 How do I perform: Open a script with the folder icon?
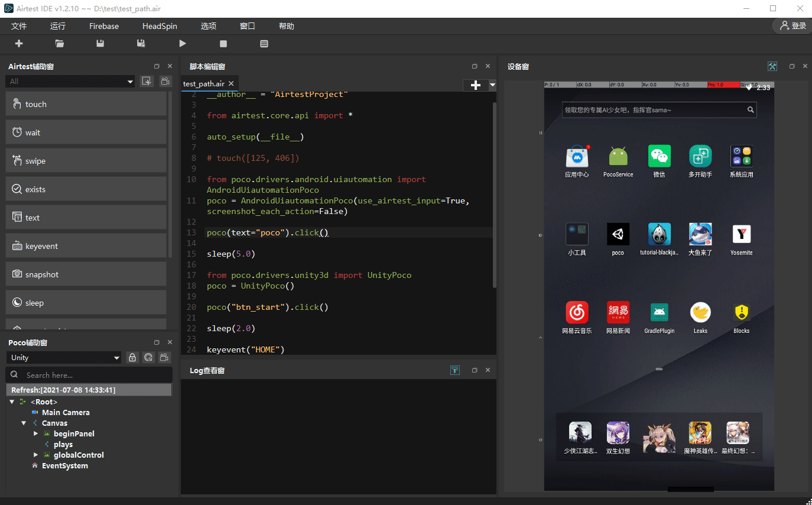[60, 44]
